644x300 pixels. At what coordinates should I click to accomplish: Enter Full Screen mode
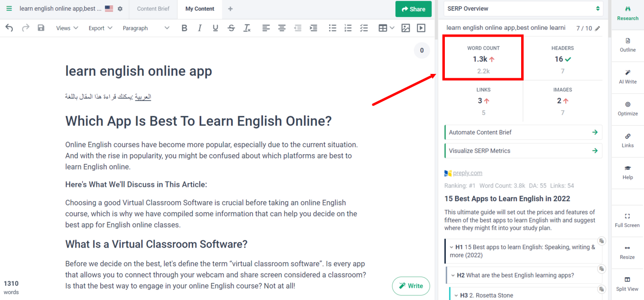click(627, 220)
